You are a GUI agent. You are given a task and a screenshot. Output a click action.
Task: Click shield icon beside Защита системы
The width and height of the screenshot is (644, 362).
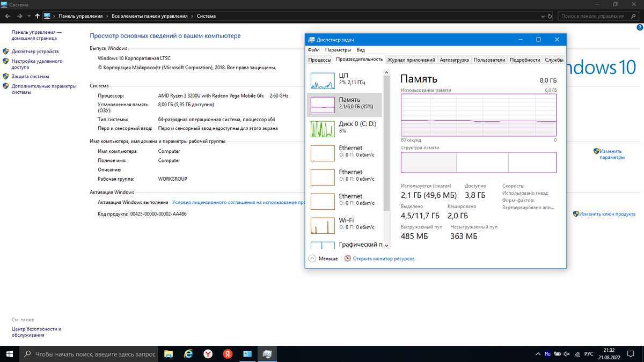point(6,76)
